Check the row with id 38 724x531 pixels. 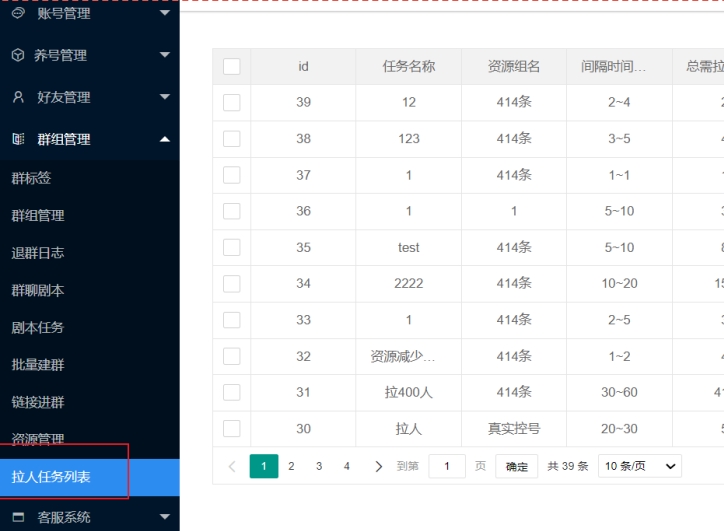click(x=231, y=139)
